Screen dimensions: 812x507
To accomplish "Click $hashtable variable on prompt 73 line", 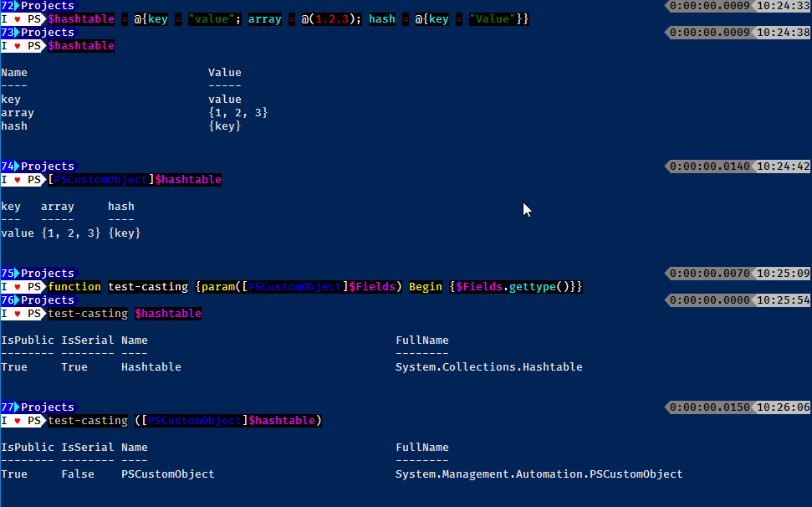I will tap(81, 45).
